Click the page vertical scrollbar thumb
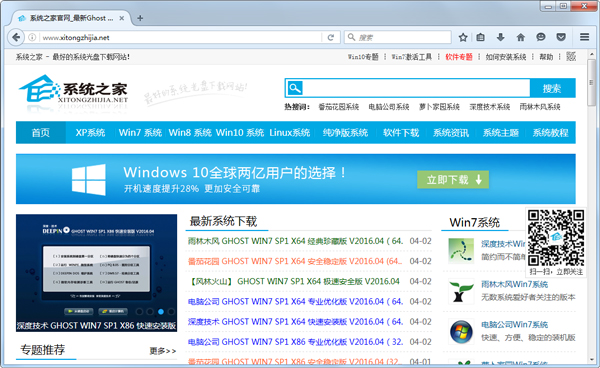 click(592, 82)
